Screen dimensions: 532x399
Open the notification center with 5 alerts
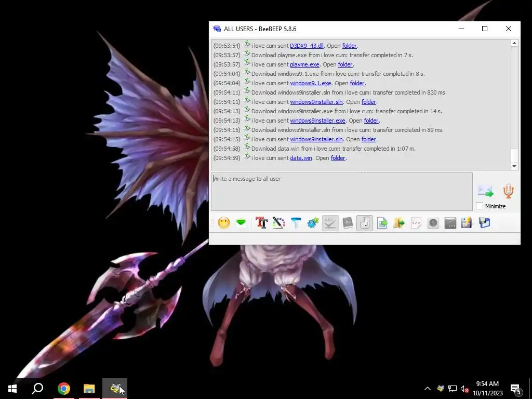click(x=516, y=389)
